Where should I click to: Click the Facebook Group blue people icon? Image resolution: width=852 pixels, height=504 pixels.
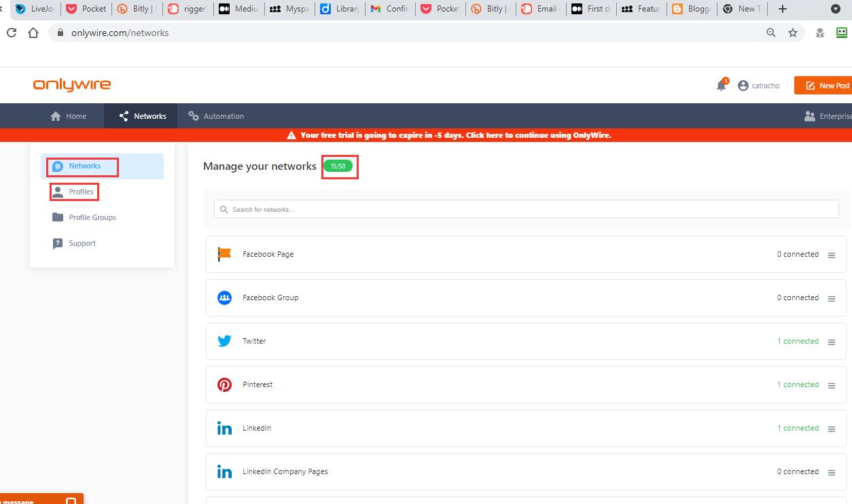[224, 298]
